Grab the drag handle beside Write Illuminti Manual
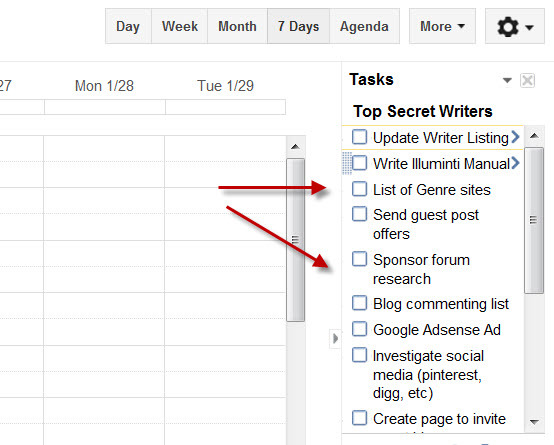The width and height of the screenshot is (554, 445). (x=347, y=163)
